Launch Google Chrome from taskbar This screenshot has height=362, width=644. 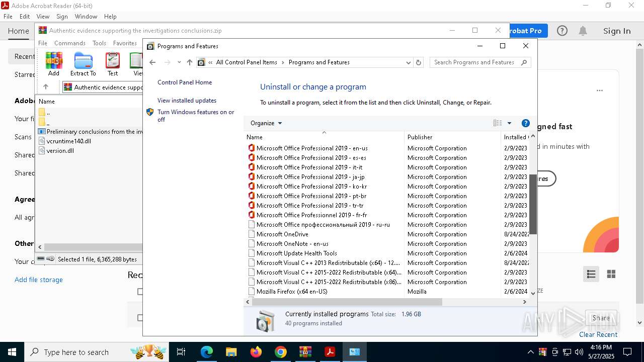(x=281, y=352)
